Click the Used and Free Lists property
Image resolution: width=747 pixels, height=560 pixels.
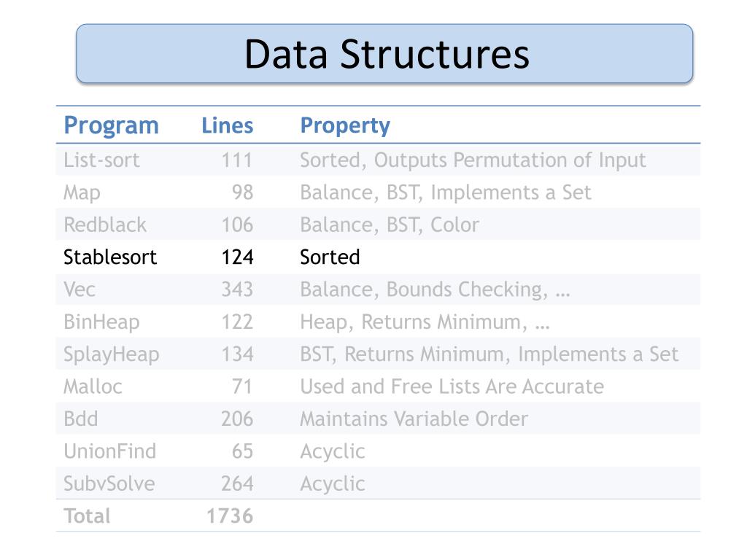452,386
